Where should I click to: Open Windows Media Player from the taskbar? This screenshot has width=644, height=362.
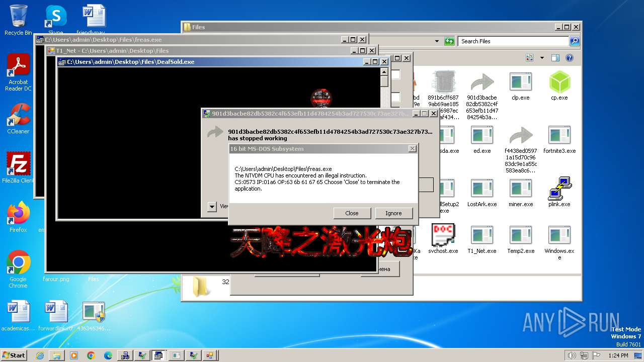point(74,355)
